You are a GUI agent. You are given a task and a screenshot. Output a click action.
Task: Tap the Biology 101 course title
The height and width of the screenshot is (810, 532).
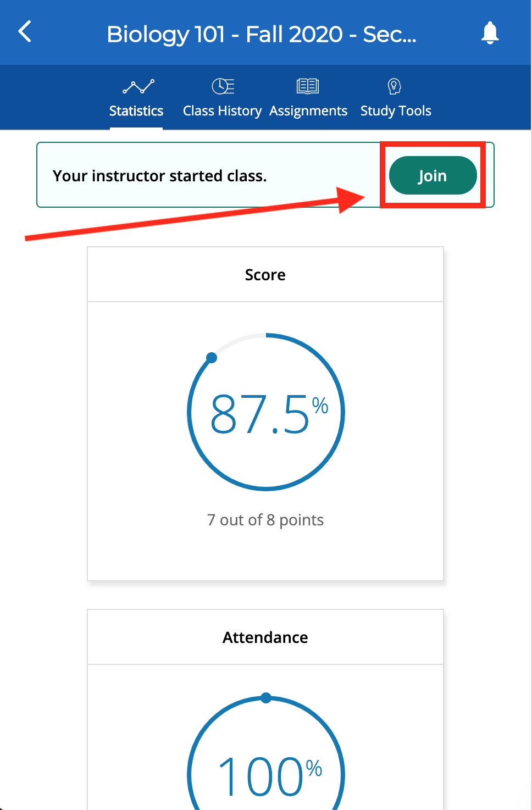263,34
